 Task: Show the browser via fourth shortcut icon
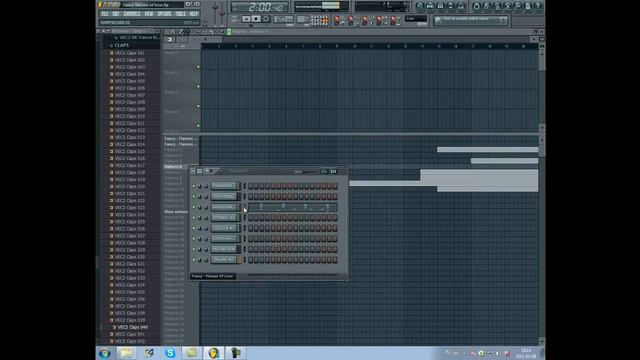(x=451, y=6)
